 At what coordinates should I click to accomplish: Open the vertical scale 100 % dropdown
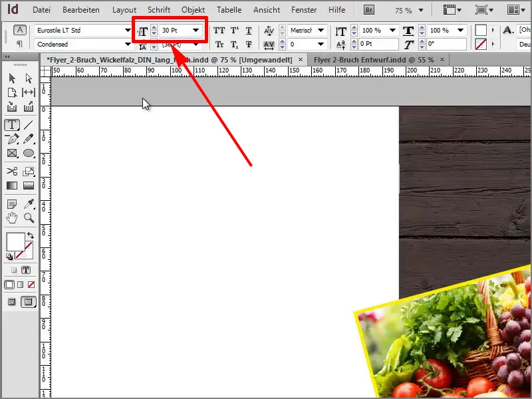click(x=392, y=30)
